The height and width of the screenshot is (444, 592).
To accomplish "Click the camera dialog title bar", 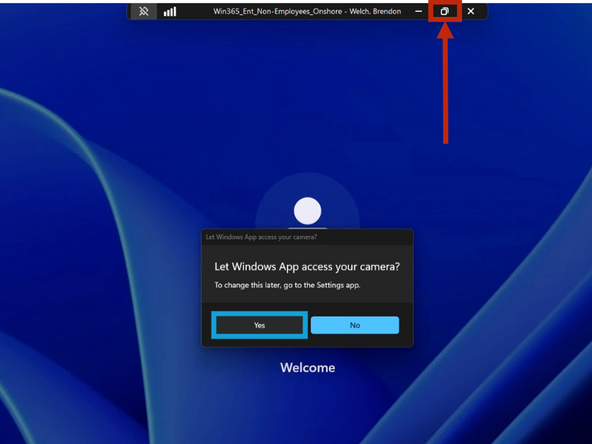I will 307,237.
